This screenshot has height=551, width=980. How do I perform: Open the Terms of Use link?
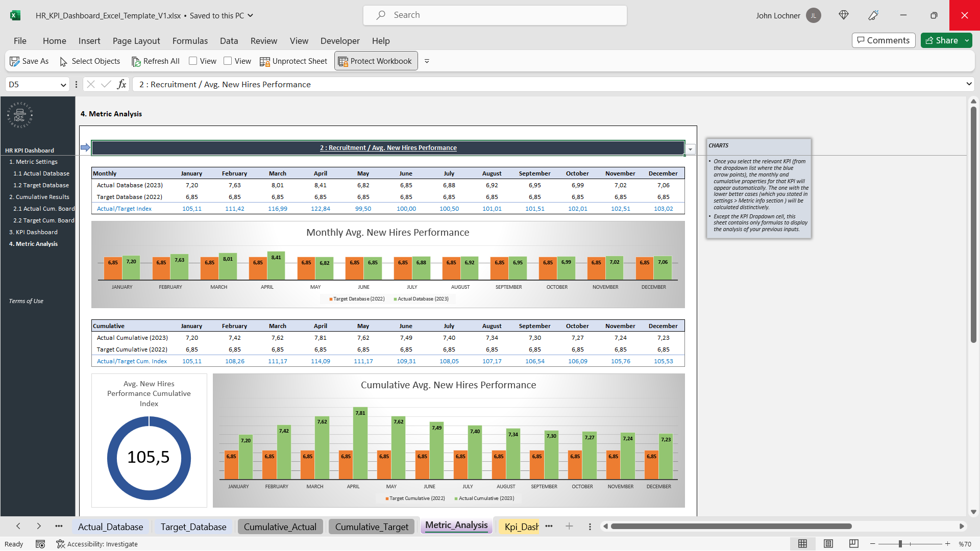[26, 301]
